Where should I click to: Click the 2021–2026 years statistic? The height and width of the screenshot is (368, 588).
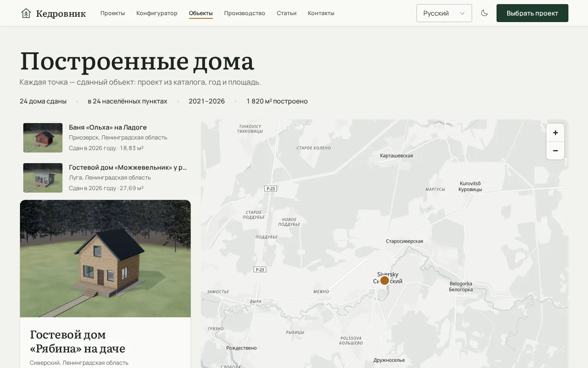tap(207, 101)
